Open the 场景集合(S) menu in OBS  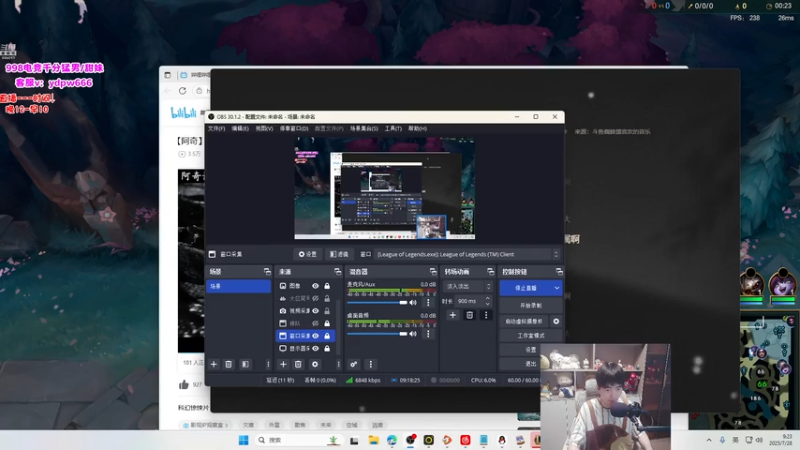(364, 129)
